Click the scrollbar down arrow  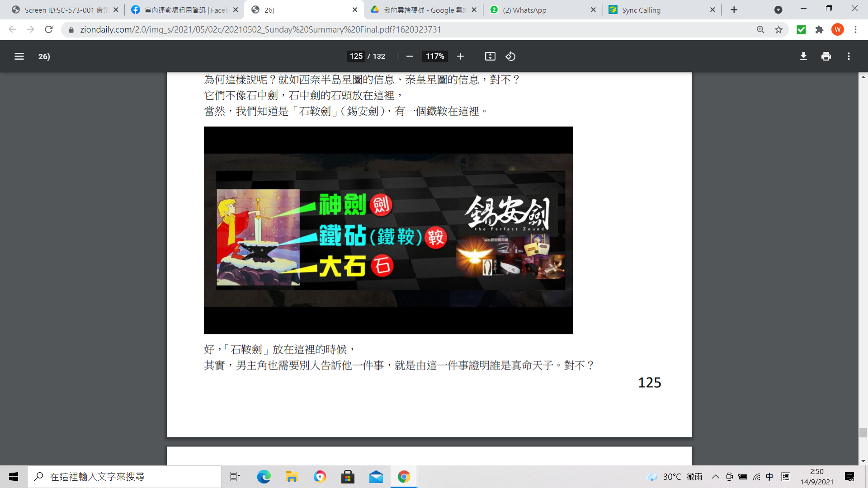(x=863, y=461)
